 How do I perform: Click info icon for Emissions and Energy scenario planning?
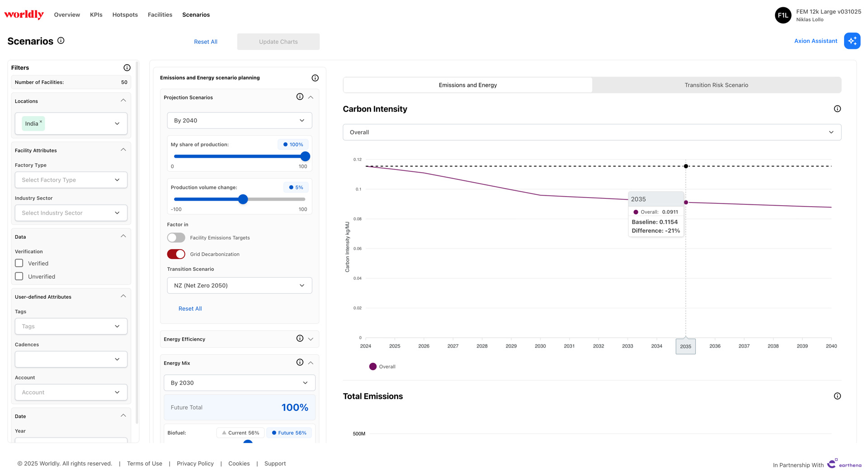coord(315,78)
